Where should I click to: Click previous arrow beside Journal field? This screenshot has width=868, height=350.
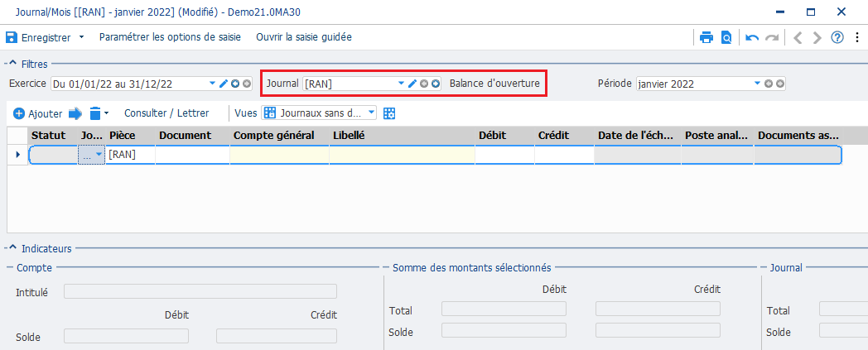(424, 84)
